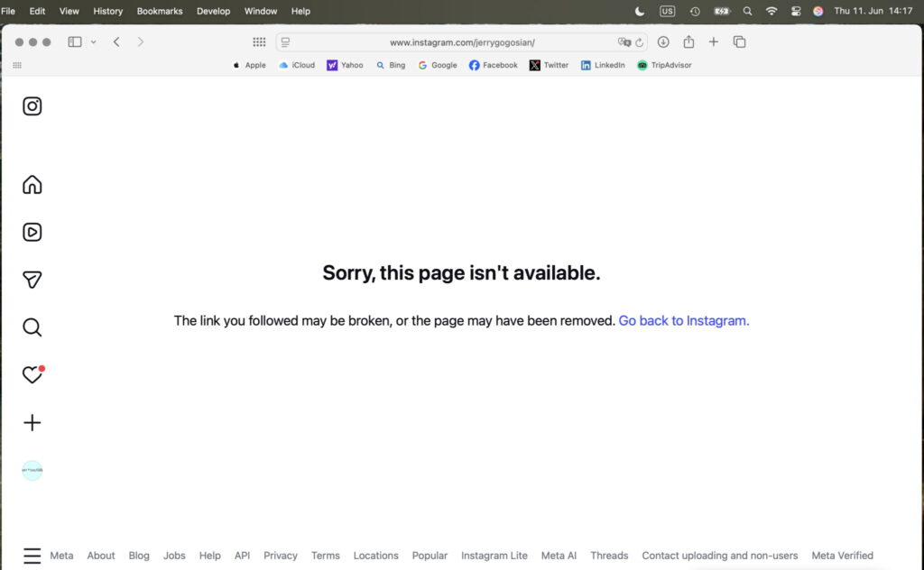
Task: Click Go back to Instagram link
Action: (x=684, y=321)
